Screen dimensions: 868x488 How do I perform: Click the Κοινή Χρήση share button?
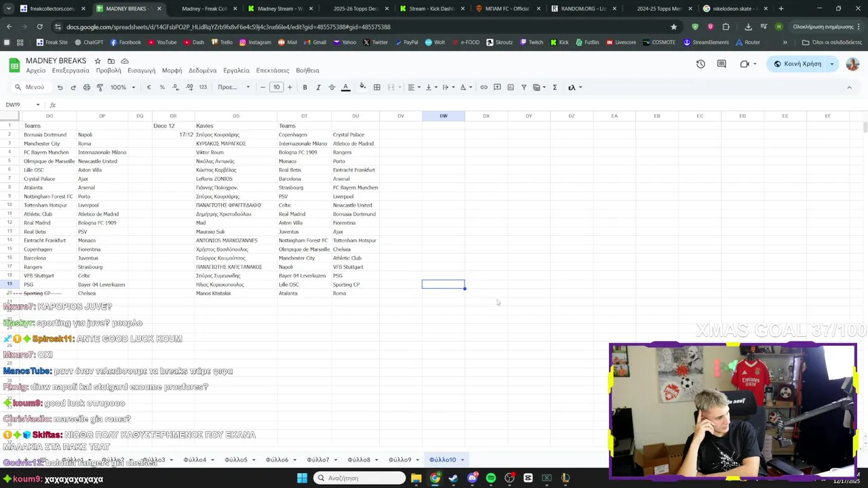pyautogui.click(x=797, y=64)
